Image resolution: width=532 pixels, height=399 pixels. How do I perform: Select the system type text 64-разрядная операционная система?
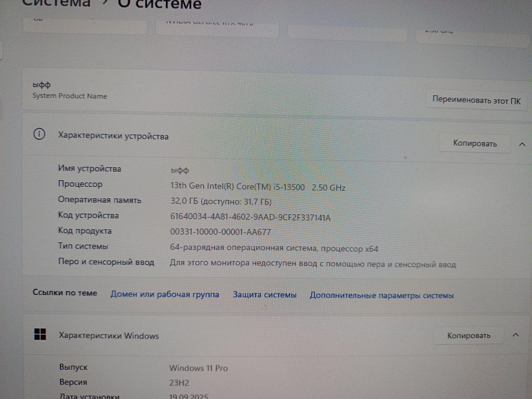[x=274, y=248]
